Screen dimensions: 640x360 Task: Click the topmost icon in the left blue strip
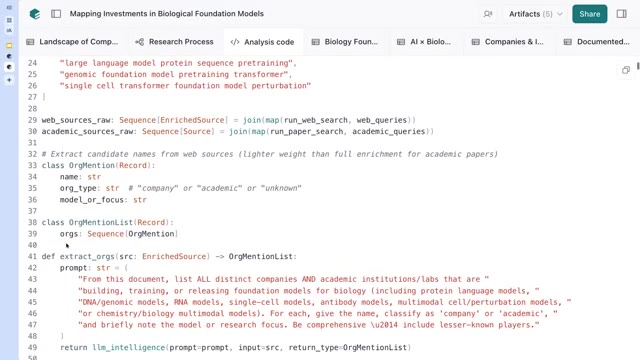click(x=9, y=8)
